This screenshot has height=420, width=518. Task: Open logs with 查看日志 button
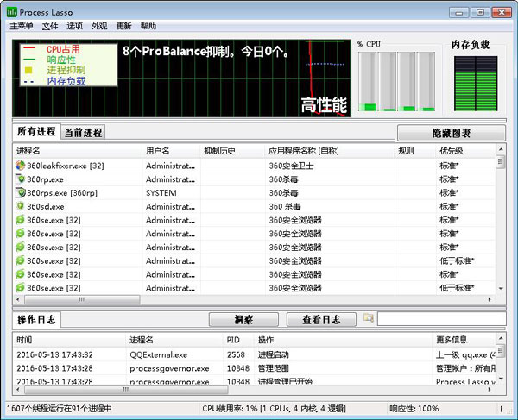click(321, 320)
